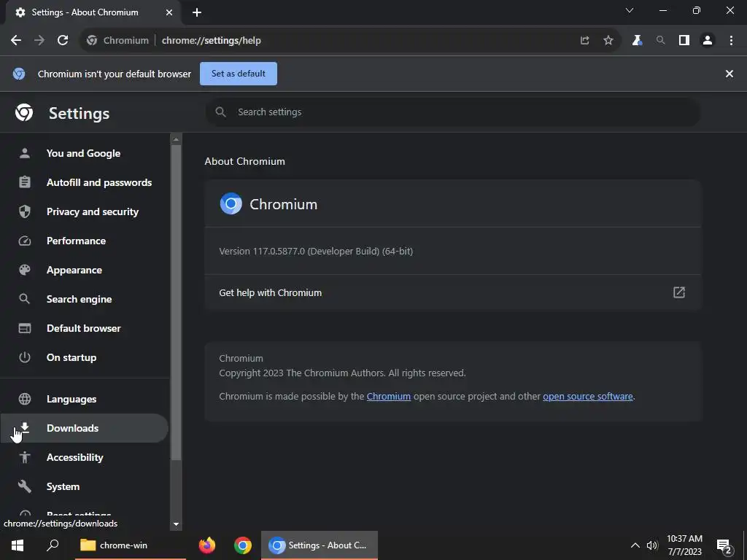Screen dimensions: 747x560
Task: Click the chrome://settings/help URL
Action: point(212,41)
